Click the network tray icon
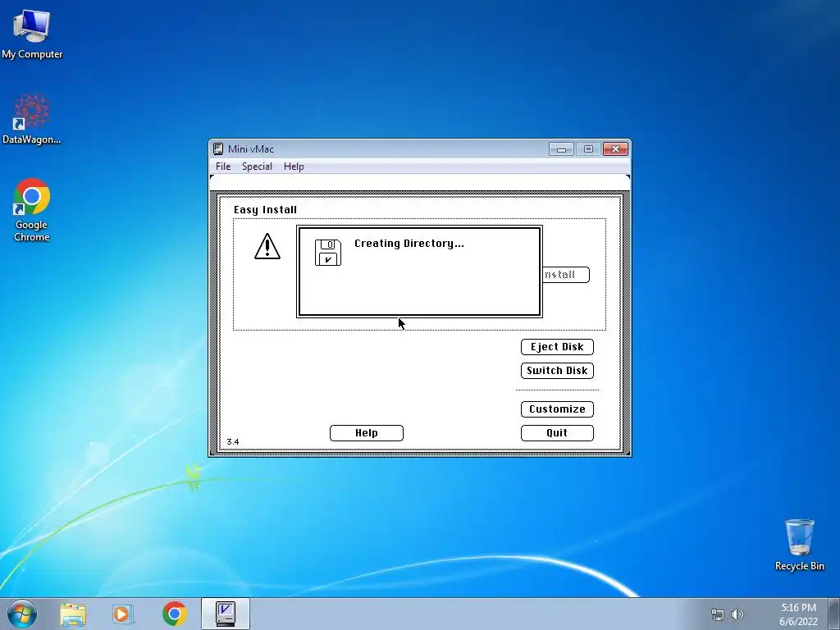This screenshot has height=630, width=840. click(717, 614)
